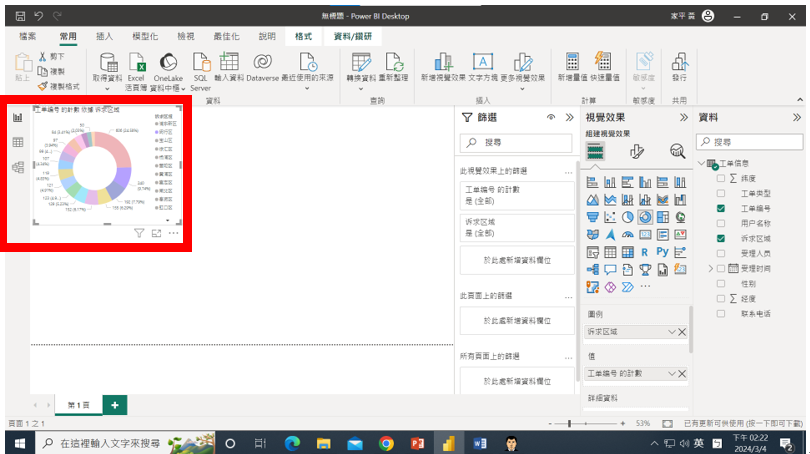
Task: Open the 插入 ribbon tab
Action: click(x=104, y=36)
